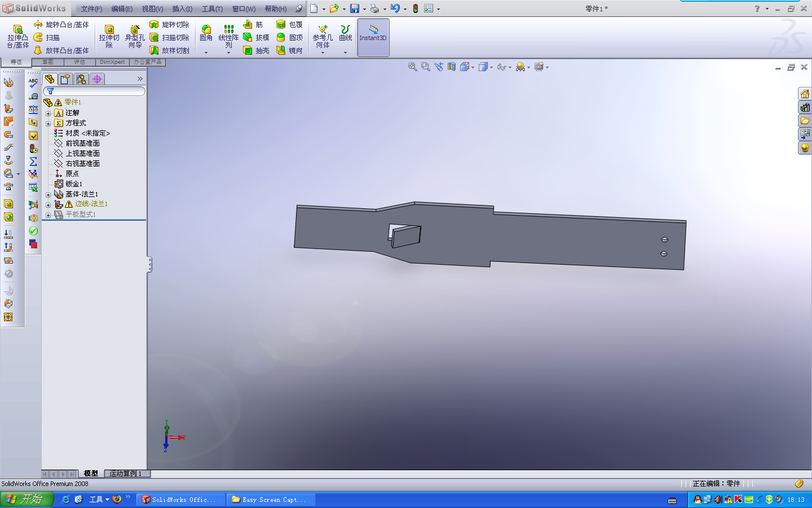812x508 pixels.
Task: Activate the 拉伸切除 extruded cut tool
Action: (109, 37)
